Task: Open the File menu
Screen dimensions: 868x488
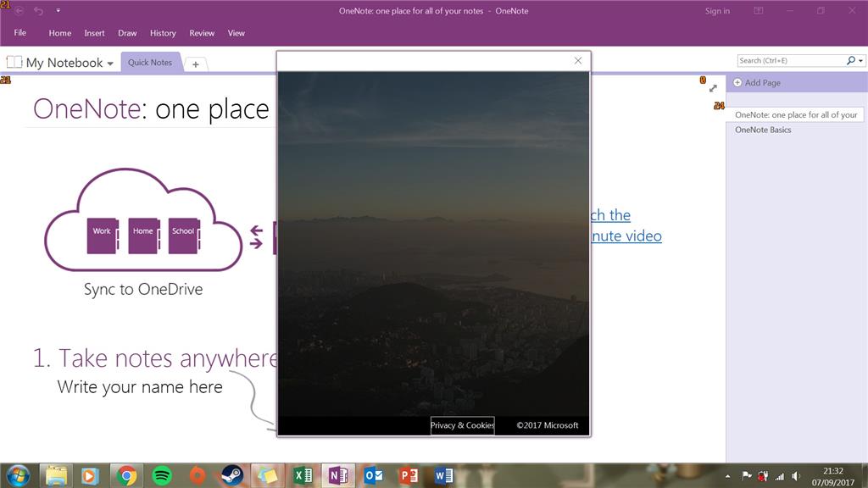Action: pyautogui.click(x=20, y=33)
